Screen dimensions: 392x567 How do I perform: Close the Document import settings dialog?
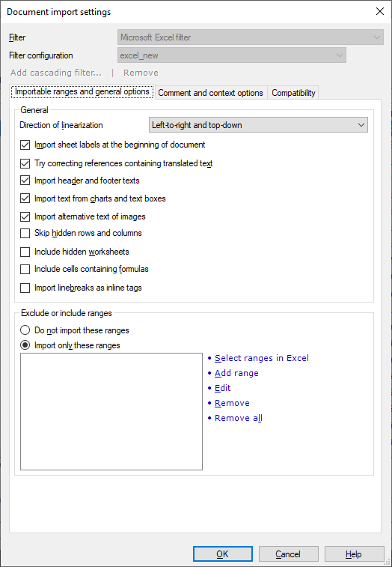[x=380, y=11]
